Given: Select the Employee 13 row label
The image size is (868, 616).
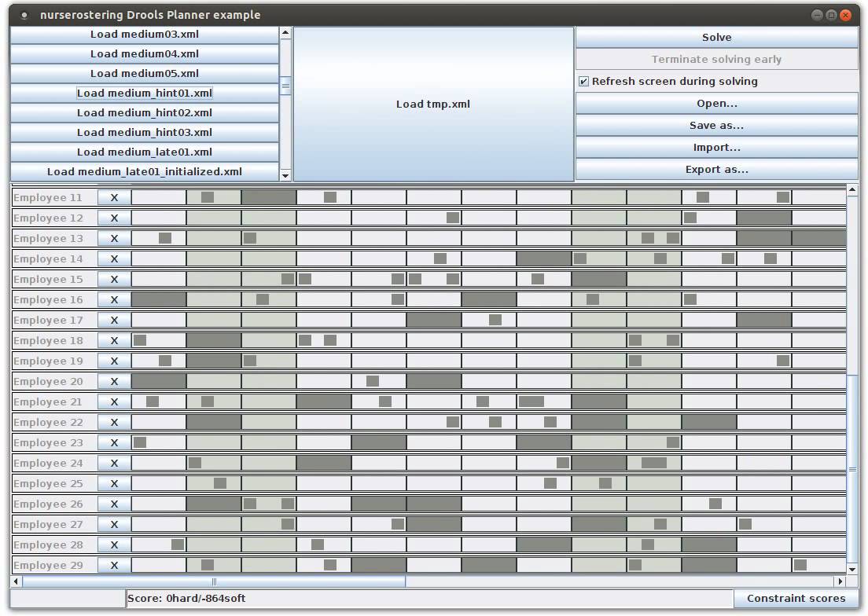Looking at the screenshot, I should [48, 238].
